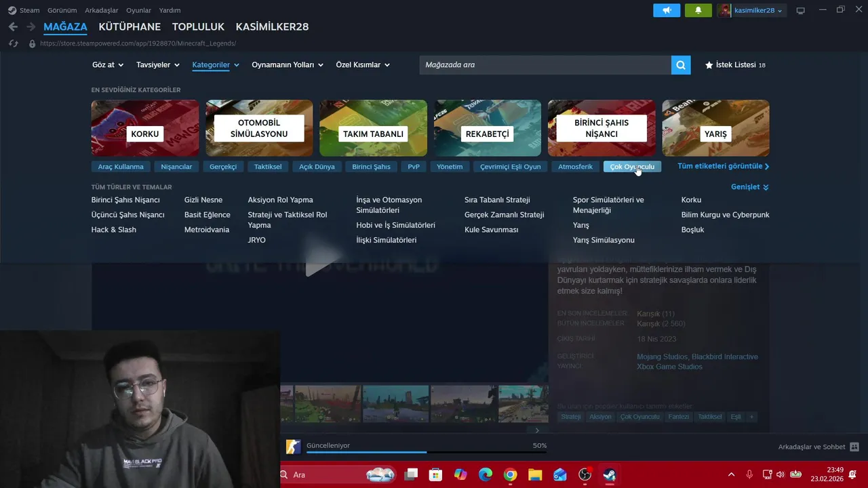Open the OTOMOBİL SİMÜLASYONU category card

tap(259, 128)
